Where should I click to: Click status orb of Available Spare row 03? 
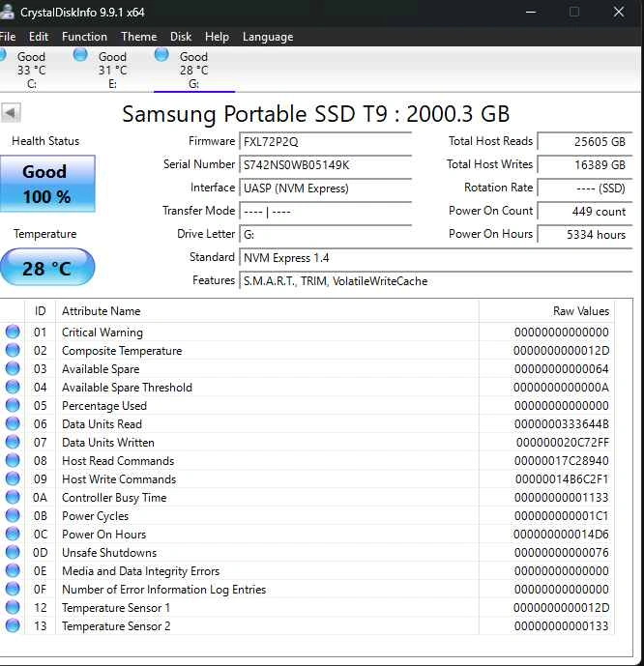[x=13, y=368]
